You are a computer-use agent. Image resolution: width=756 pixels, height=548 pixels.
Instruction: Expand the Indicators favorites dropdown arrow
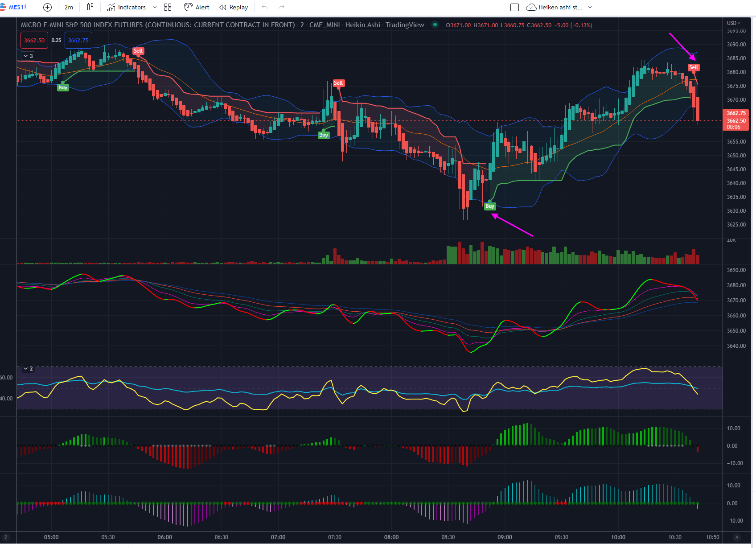(x=155, y=8)
